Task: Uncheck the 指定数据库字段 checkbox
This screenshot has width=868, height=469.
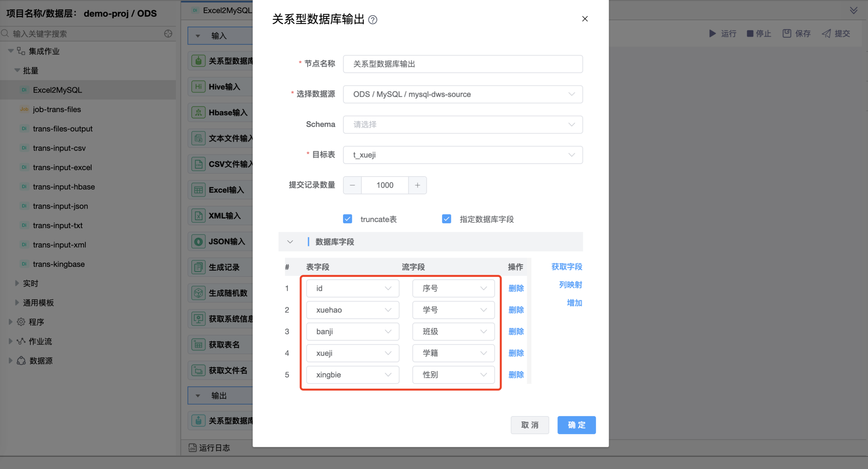Action: pyautogui.click(x=447, y=219)
